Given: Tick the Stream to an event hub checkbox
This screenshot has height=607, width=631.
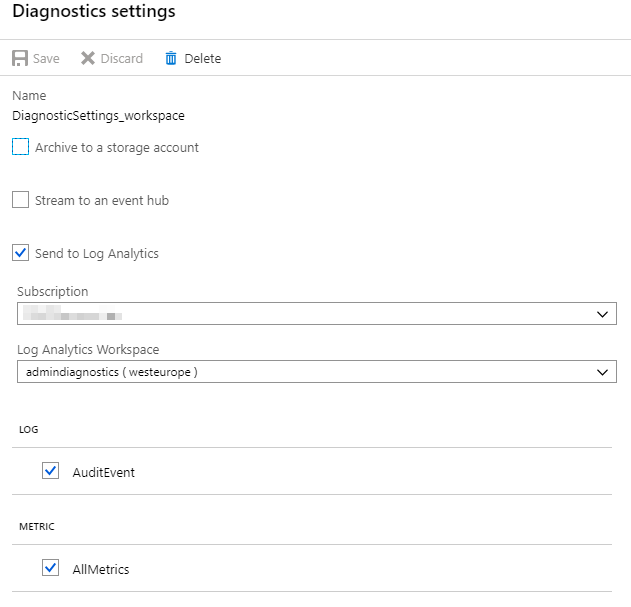Looking at the screenshot, I should coord(21,200).
